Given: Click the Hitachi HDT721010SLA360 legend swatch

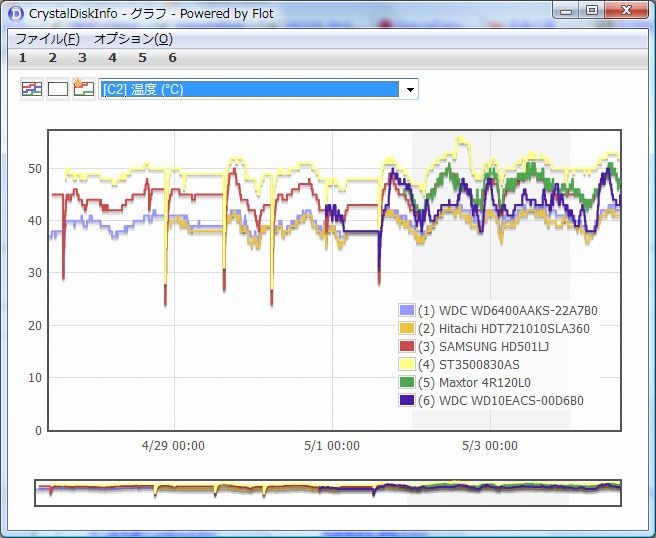Looking at the screenshot, I should pyautogui.click(x=407, y=328).
